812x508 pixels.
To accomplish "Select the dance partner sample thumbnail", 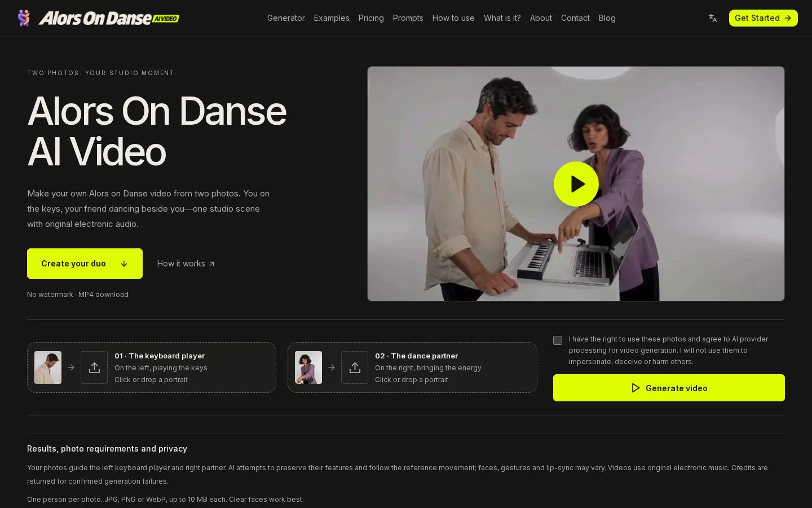I will (308, 367).
